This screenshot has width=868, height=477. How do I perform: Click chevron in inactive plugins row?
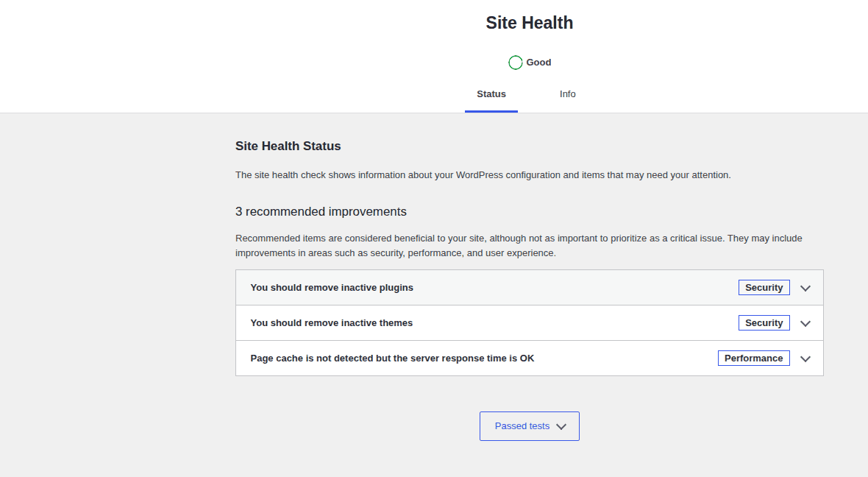click(x=805, y=288)
